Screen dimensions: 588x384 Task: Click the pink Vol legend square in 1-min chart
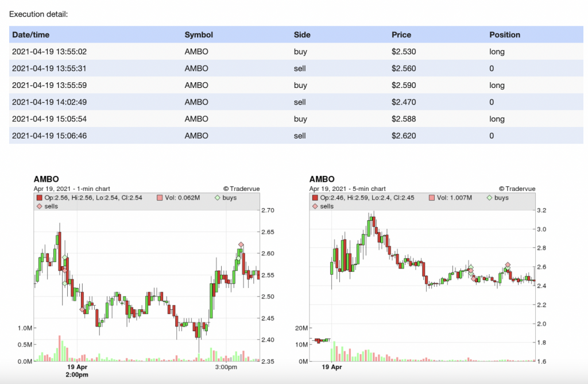pyautogui.click(x=160, y=198)
